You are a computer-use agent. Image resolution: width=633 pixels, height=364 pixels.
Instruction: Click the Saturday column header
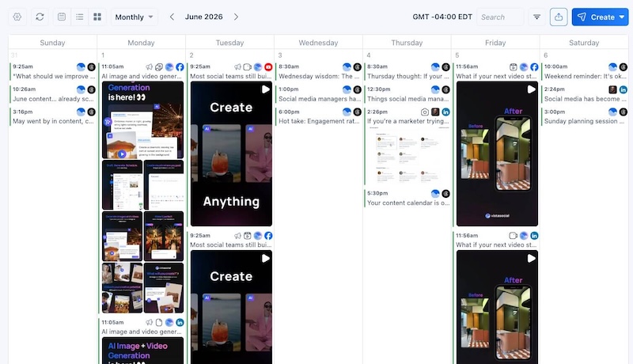[x=584, y=43]
